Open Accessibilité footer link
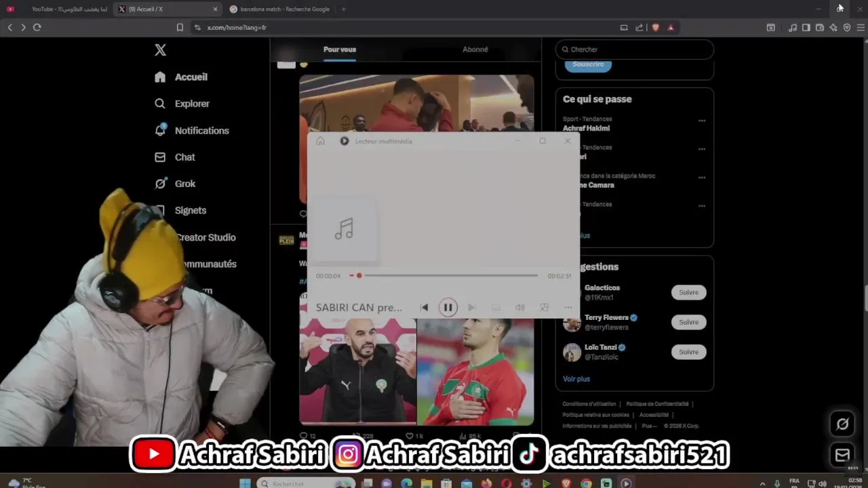The image size is (868, 488). [x=654, y=415]
